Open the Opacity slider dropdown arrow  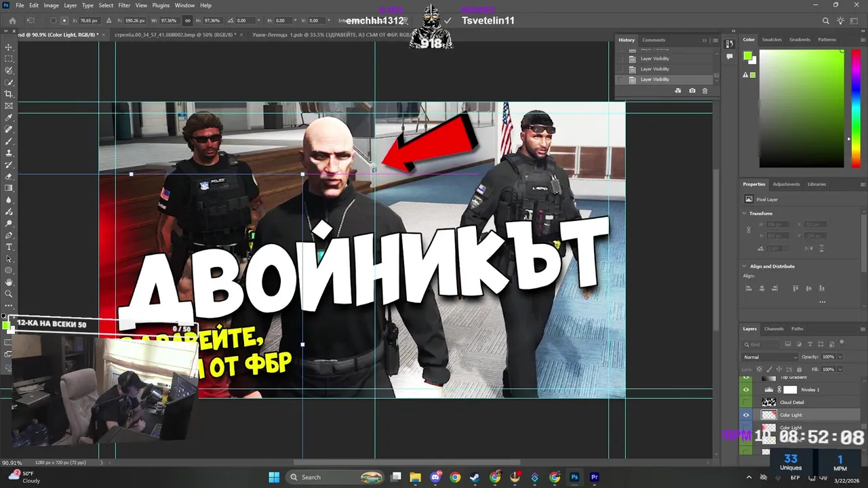840,357
